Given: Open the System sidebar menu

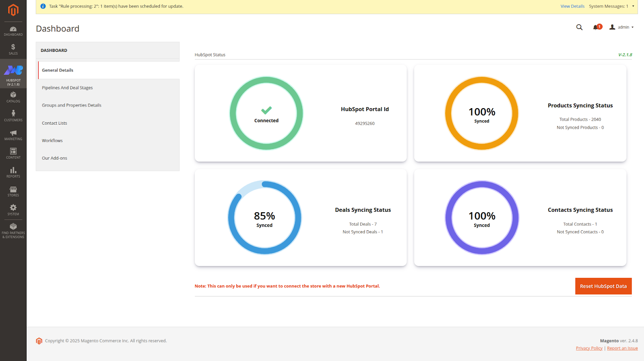Looking at the screenshot, I should coord(13,210).
